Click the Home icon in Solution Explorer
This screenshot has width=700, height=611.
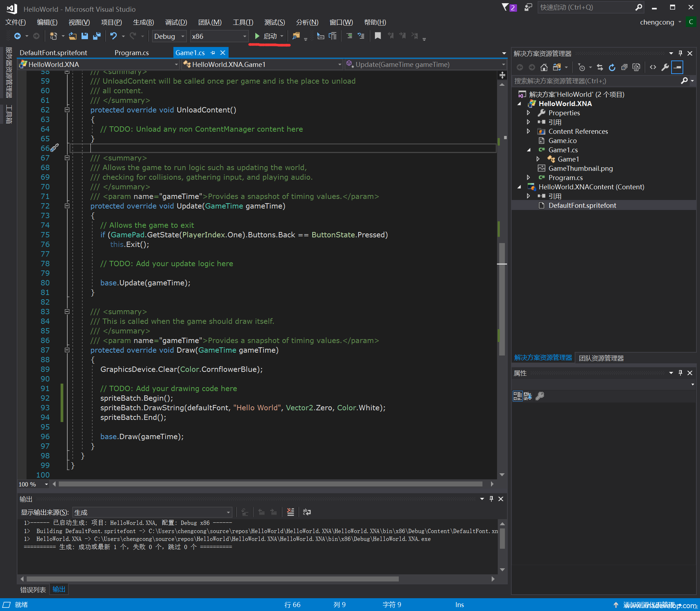[x=544, y=67]
